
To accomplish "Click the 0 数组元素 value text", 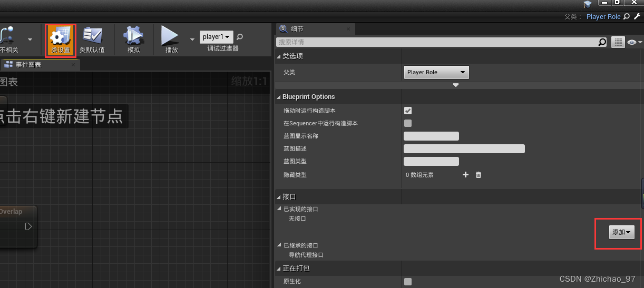I will point(419,175).
